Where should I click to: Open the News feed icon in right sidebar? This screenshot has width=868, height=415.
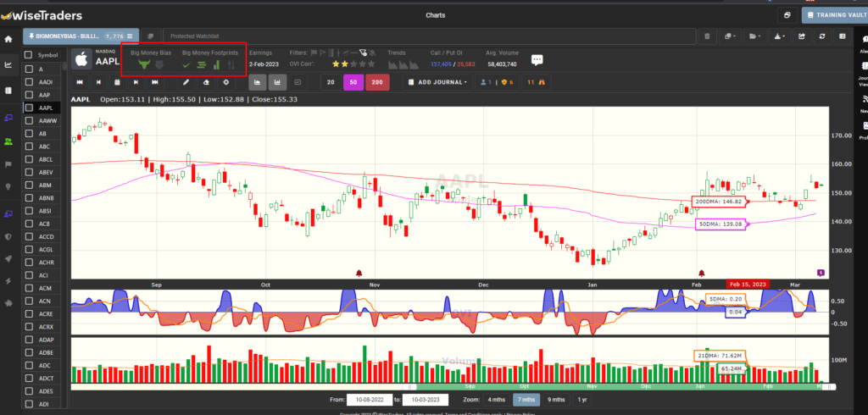click(x=865, y=100)
